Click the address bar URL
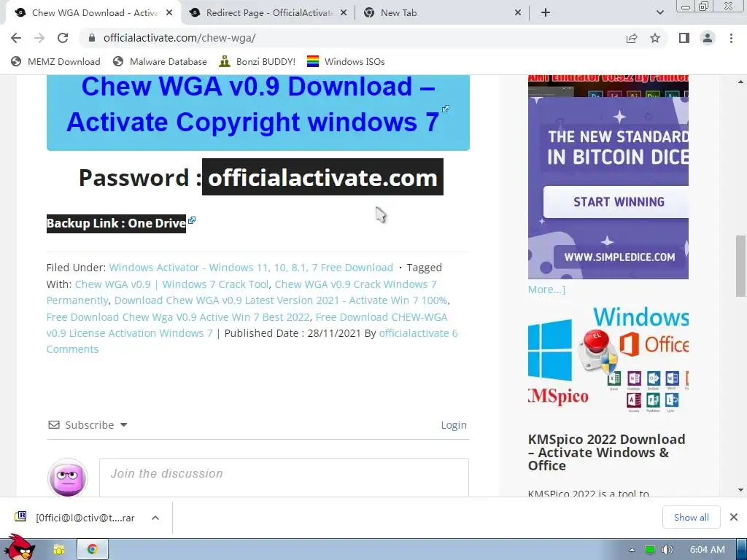This screenshot has width=747, height=560. pos(179,38)
